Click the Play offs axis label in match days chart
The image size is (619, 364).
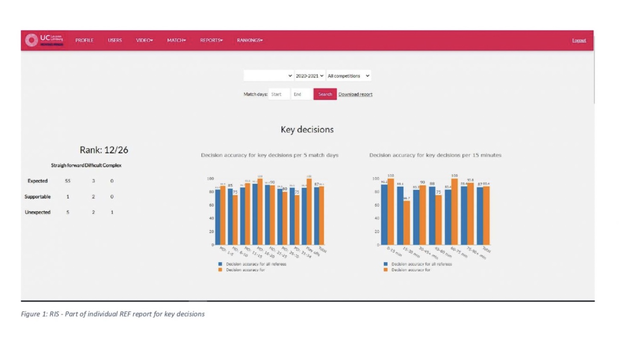point(313,251)
